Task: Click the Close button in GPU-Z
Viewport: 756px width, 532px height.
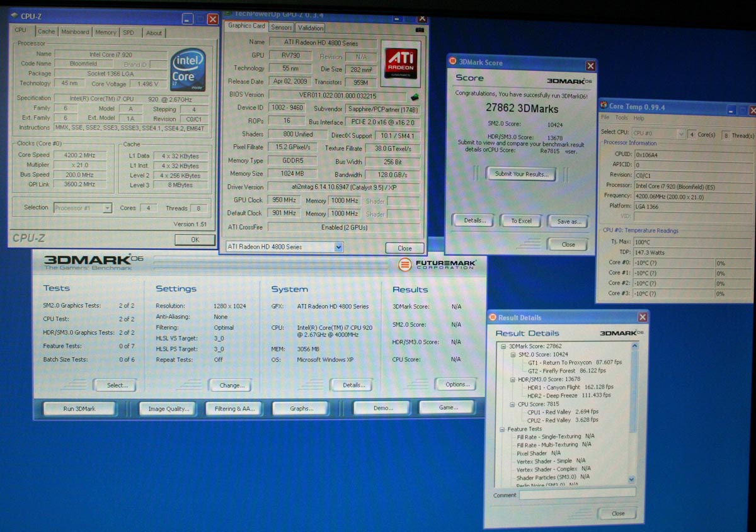Action: (404, 248)
